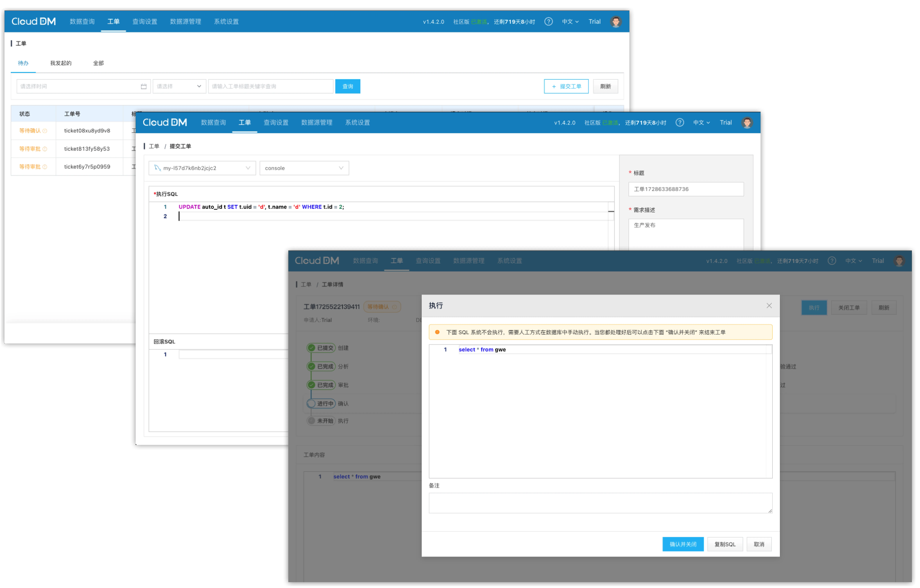Viewport: 920px width, 588px height.
Task: Open 数据源管理 in the first window's menu
Action: (x=185, y=22)
